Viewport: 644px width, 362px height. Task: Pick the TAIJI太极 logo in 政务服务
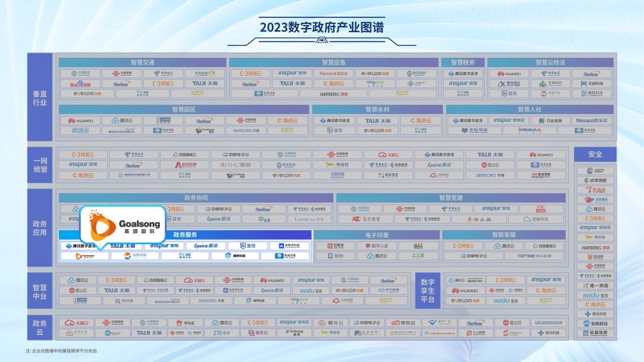[123, 246]
